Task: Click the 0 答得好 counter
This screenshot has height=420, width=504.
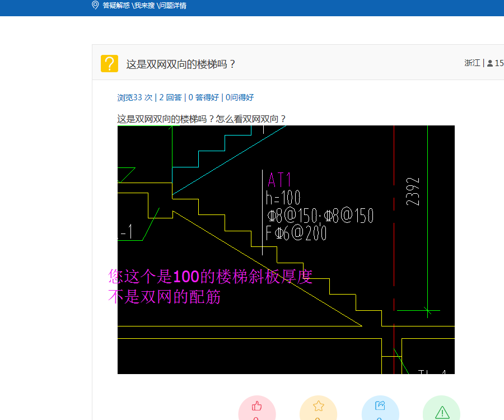Action: pos(203,97)
